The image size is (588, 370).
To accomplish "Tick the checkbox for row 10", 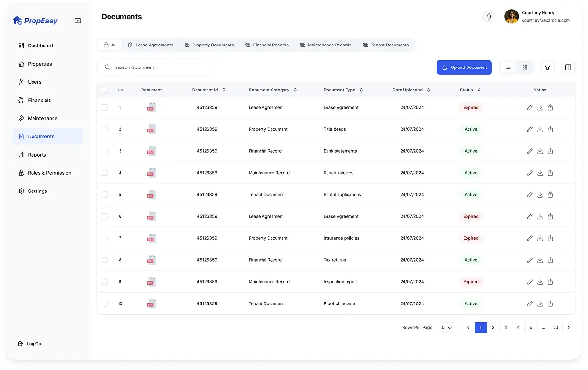I will pos(105,304).
